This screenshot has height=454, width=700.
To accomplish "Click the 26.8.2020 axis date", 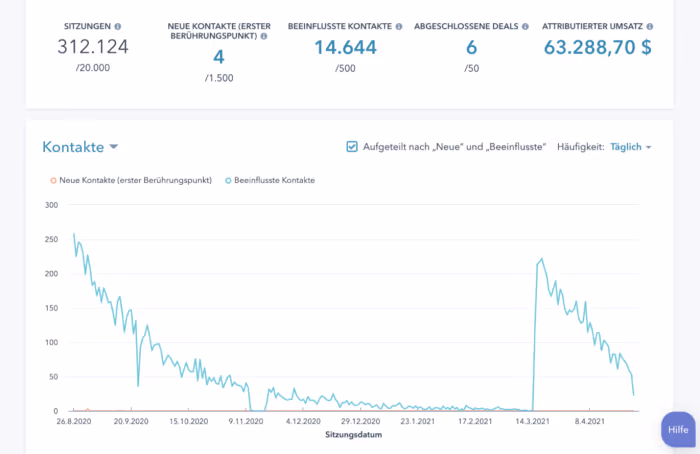I will pyautogui.click(x=74, y=421).
